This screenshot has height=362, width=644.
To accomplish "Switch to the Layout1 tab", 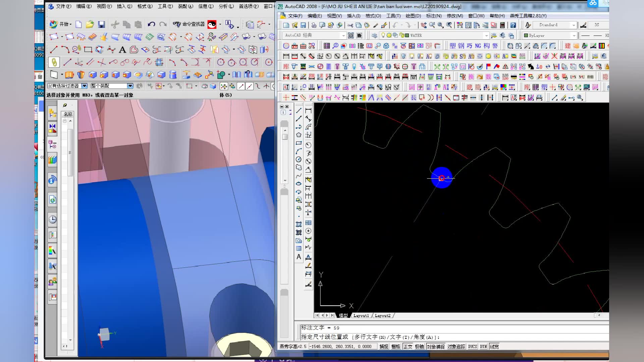I will point(361,315).
